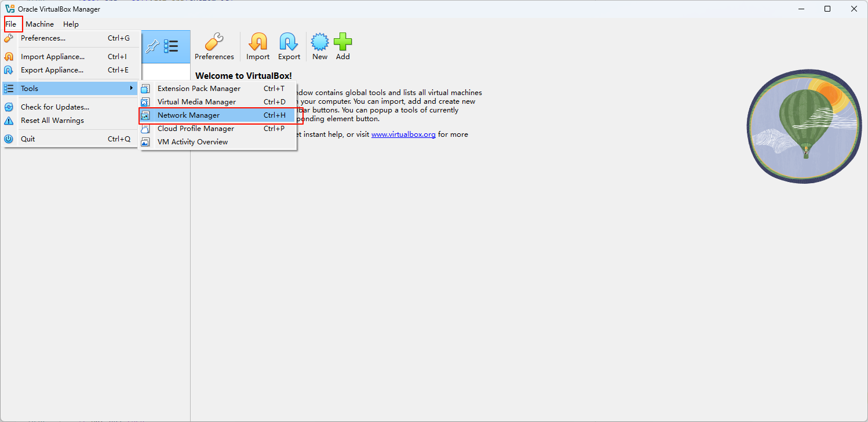Click the Export Appliance menu icon
Viewport: 868px width, 422px height.
[9, 70]
